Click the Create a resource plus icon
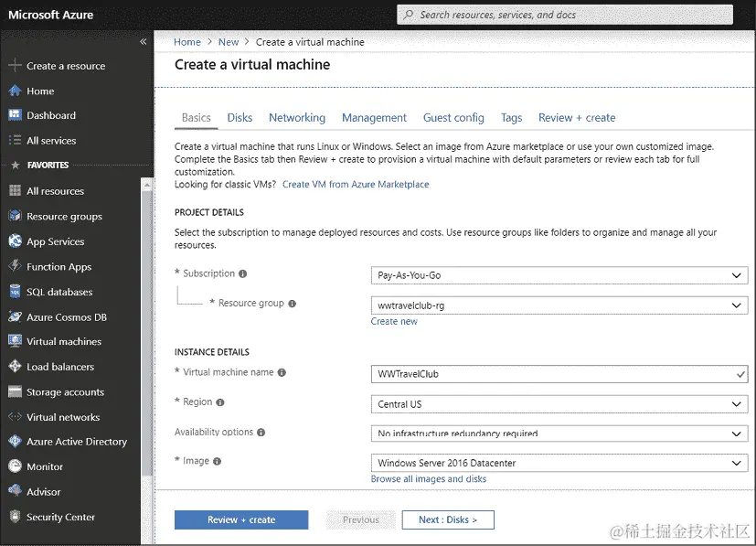Screen dimensions: 756x546 point(15,65)
